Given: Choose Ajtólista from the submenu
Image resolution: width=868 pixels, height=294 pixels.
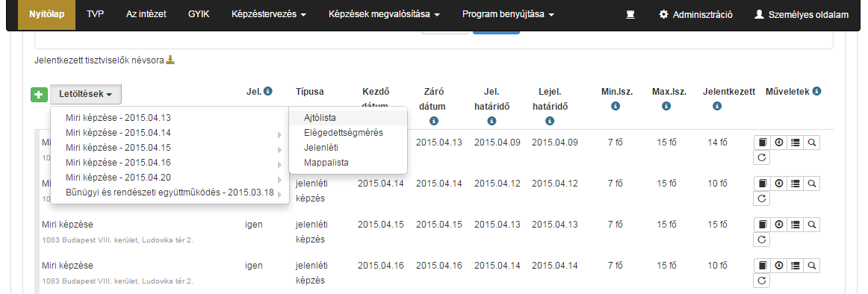Looking at the screenshot, I should pyautogui.click(x=348, y=118).
